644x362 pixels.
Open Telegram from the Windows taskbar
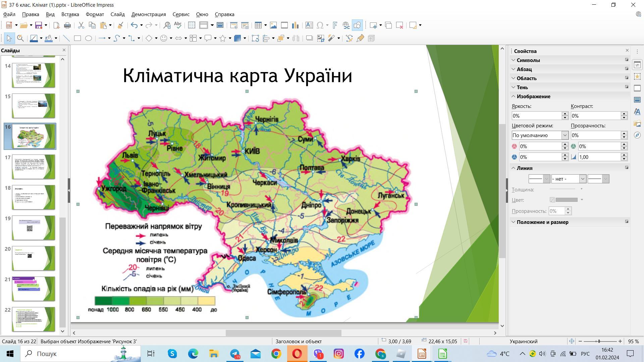point(235,354)
